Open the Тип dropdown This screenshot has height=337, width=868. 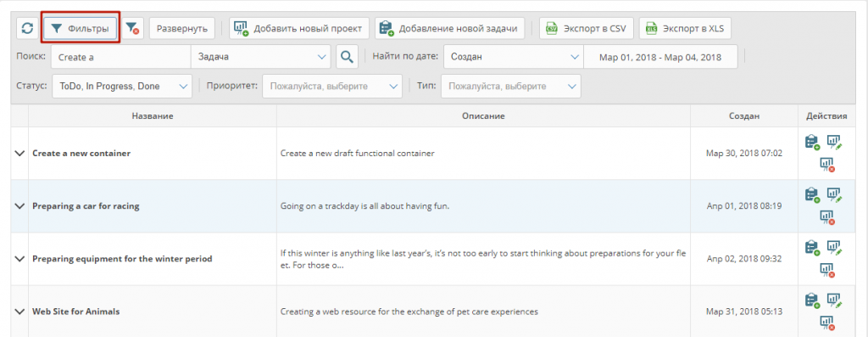pos(511,87)
